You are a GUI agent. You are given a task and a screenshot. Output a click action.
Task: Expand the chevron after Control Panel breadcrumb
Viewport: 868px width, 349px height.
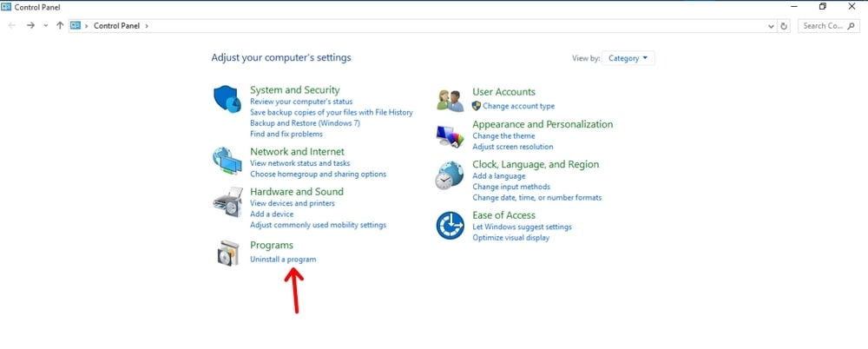click(147, 25)
